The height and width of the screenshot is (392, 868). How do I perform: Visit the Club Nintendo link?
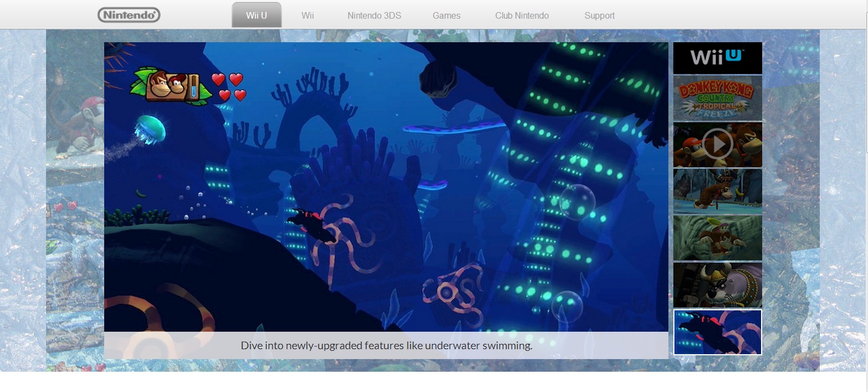[521, 15]
